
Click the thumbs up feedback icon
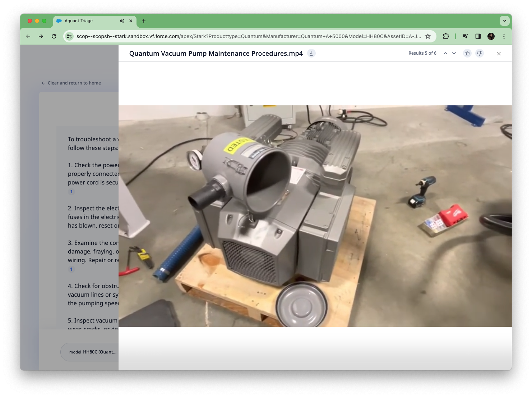467,53
